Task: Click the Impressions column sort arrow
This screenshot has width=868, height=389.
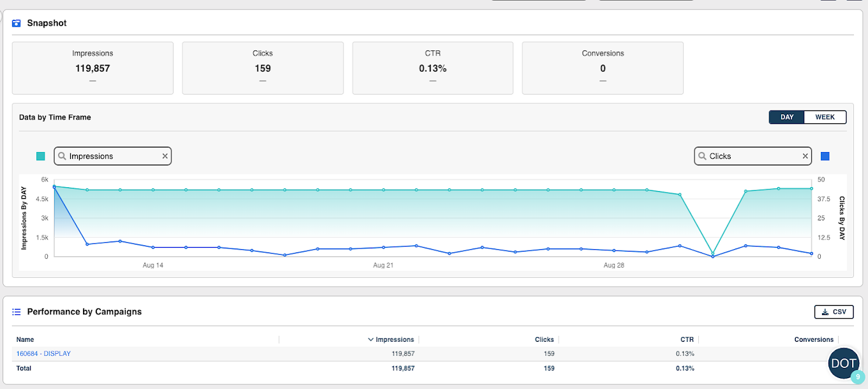Action: [371, 340]
